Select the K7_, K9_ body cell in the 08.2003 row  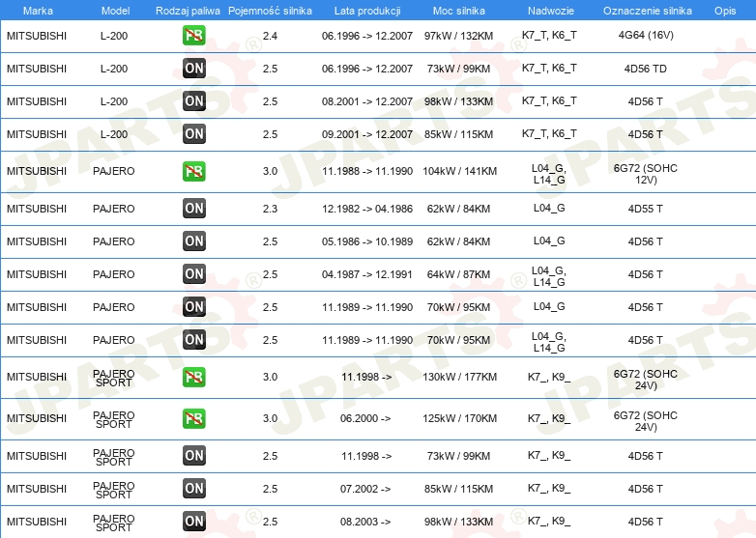coord(549,522)
